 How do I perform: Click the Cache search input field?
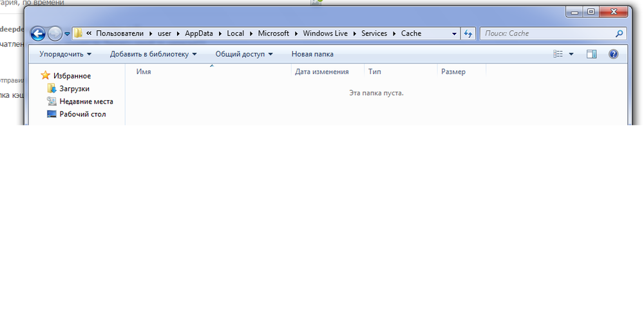click(x=546, y=33)
